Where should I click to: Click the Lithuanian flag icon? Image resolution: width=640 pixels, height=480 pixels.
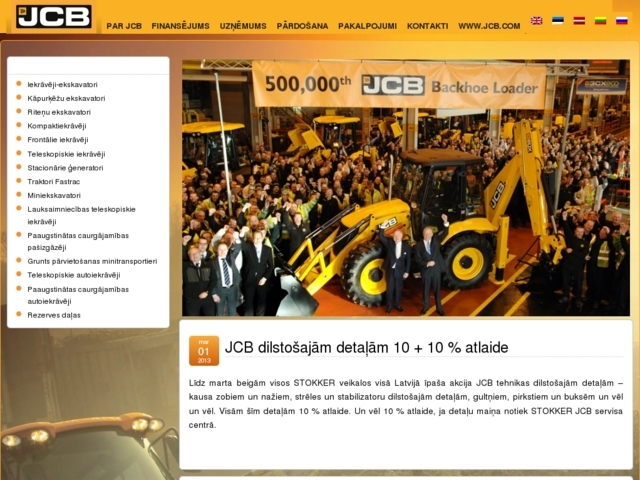[x=600, y=20]
